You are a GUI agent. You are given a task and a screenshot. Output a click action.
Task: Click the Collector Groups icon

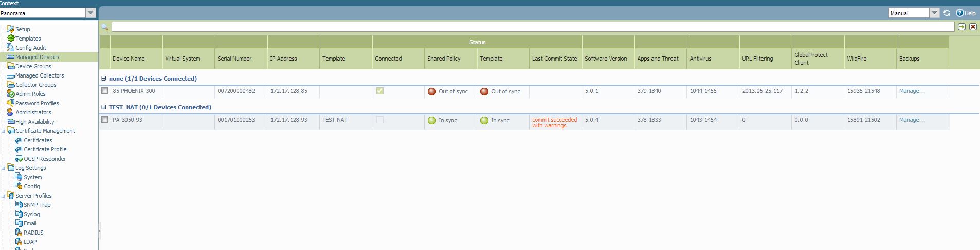(x=10, y=85)
